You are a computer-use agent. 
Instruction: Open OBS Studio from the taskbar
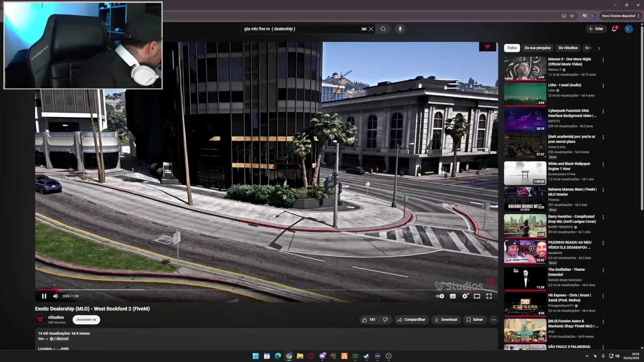coord(388,356)
